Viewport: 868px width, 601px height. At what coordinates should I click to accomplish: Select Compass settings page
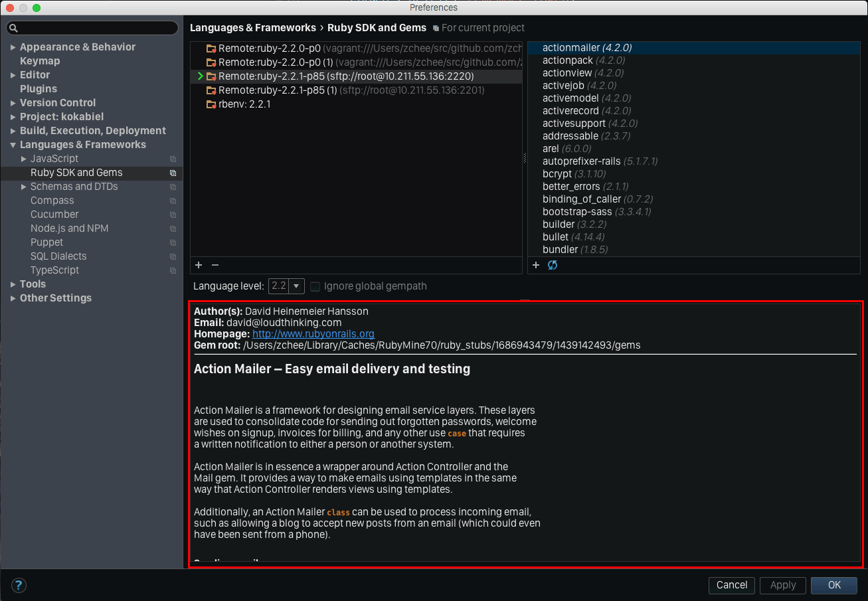(x=52, y=201)
